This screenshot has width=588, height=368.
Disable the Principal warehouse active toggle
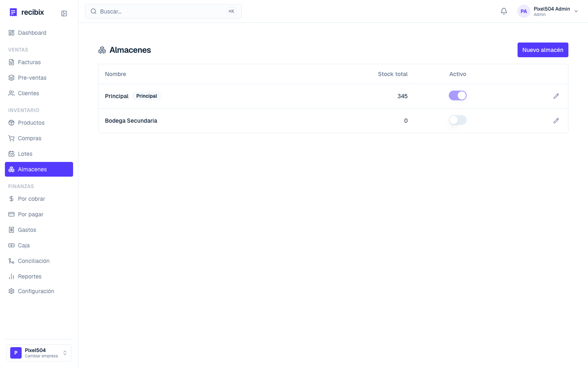point(458,96)
